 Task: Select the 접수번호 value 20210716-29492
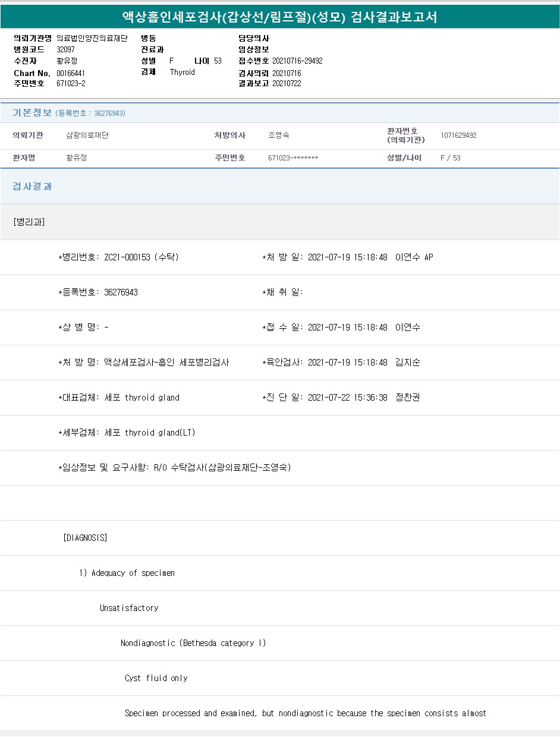[x=297, y=61]
